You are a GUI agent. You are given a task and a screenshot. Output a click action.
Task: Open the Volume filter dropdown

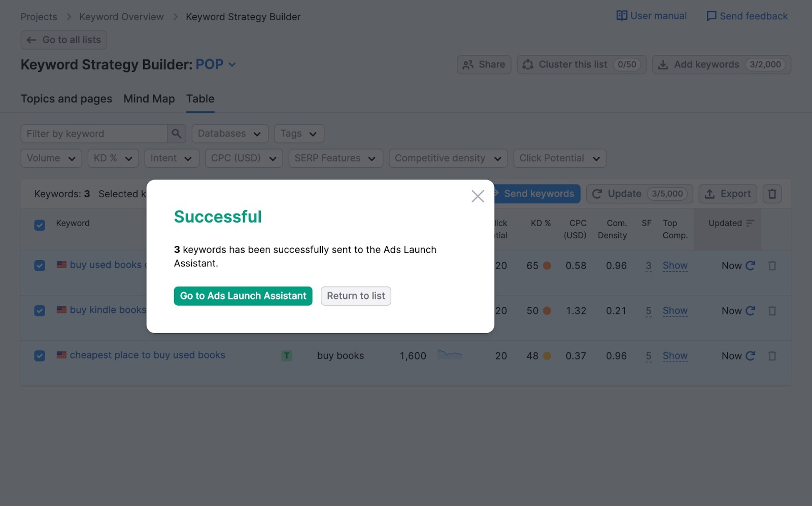pyautogui.click(x=51, y=158)
